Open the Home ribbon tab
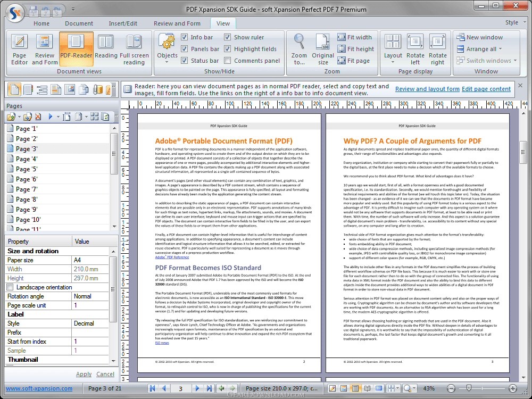The image size is (532, 399). (x=41, y=23)
